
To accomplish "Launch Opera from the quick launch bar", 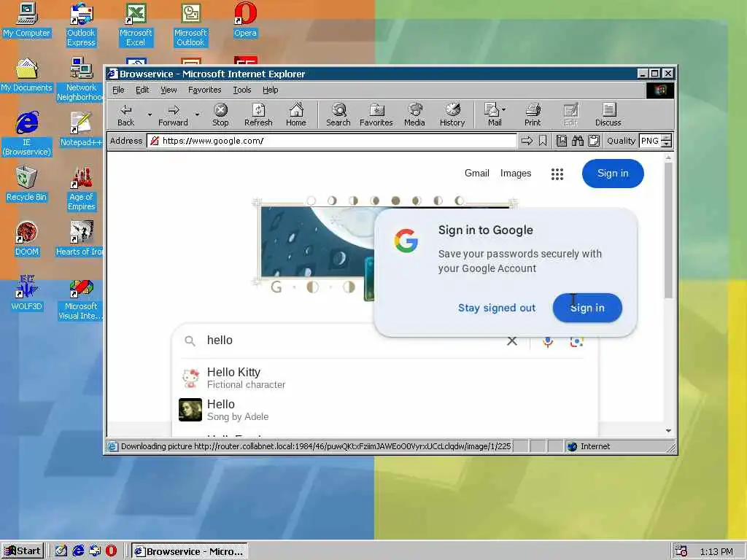I will [x=112, y=551].
